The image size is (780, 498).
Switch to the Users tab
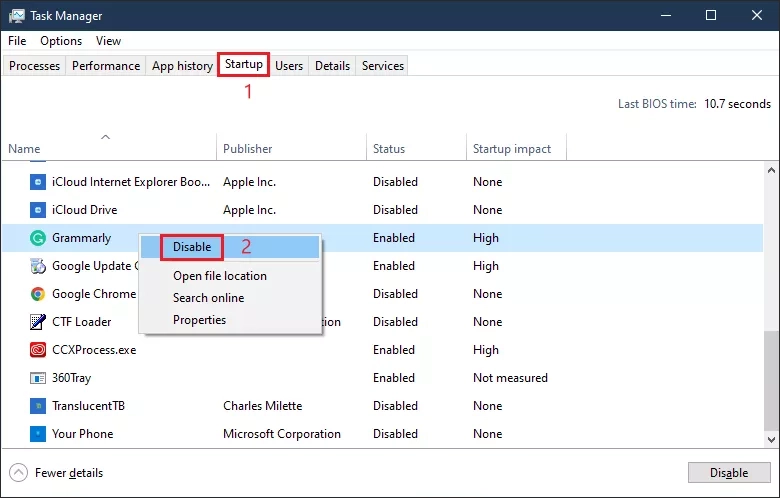click(289, 66)
